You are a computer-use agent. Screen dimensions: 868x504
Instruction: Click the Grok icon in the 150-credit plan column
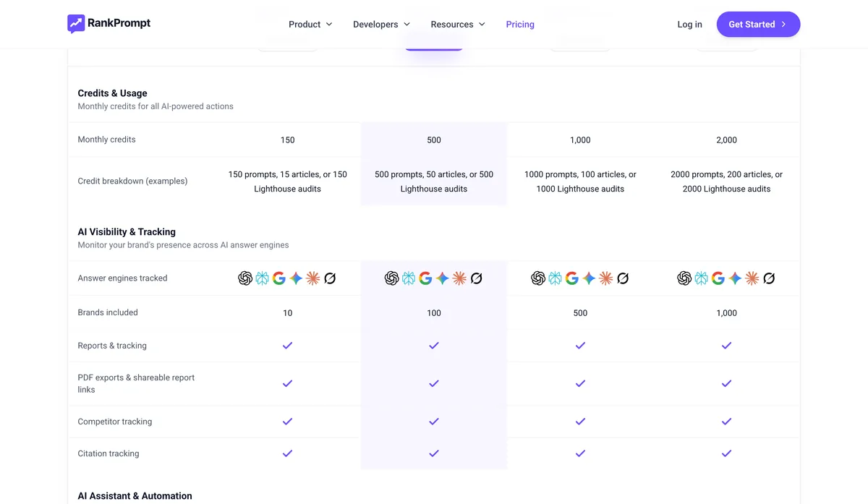coord(330,278)
